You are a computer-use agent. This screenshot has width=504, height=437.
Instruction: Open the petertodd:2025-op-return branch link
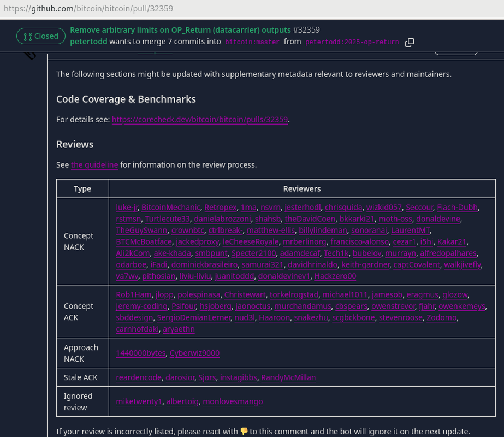[x=352, y=42]
